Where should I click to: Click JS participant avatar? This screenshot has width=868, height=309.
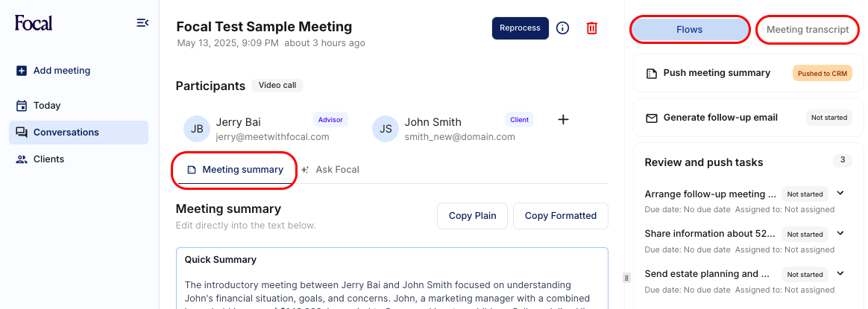click(386, 129)
